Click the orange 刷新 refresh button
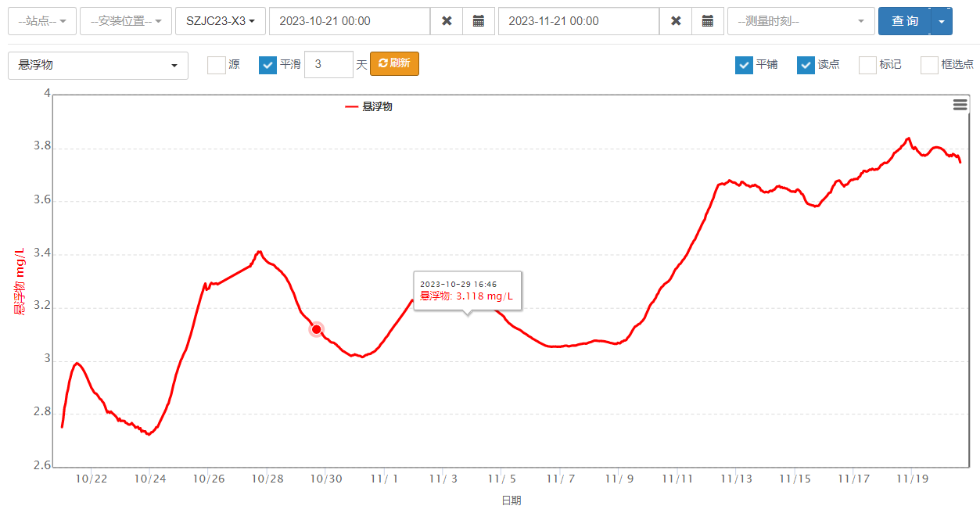Image resolution: width=980 pixels, height=513 pixels. tap(394, 64)
